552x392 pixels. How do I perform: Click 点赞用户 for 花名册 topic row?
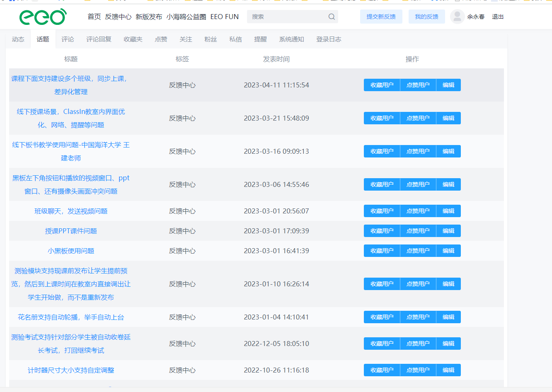coord(418,317)
